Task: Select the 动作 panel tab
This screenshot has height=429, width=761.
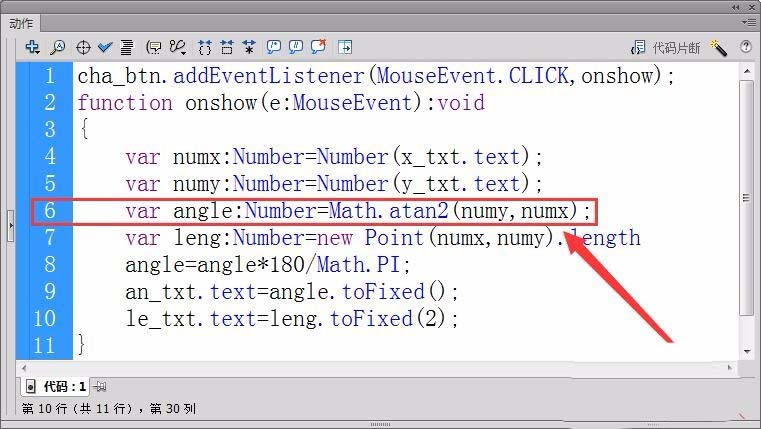Action: 21,23
